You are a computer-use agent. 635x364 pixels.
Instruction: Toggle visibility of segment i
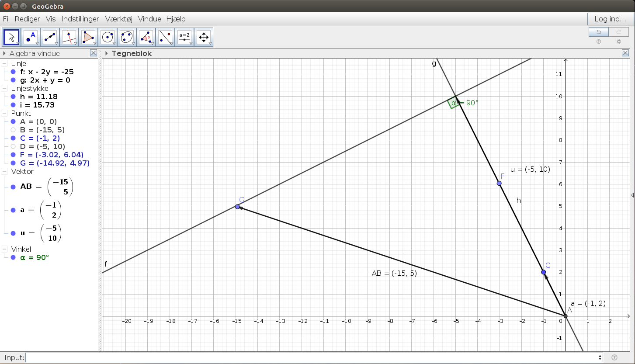[13, 105]
